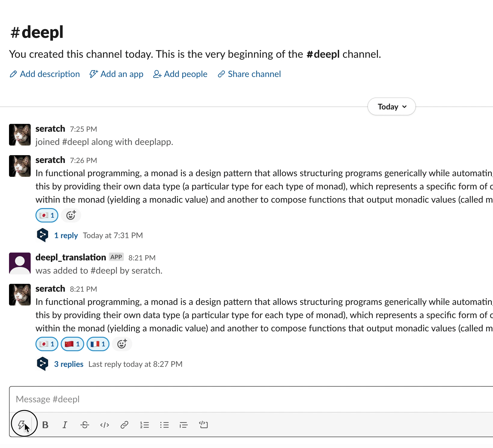Toggle bold formatting
This screenshot has width=493, height=448.
pos(45,425)
